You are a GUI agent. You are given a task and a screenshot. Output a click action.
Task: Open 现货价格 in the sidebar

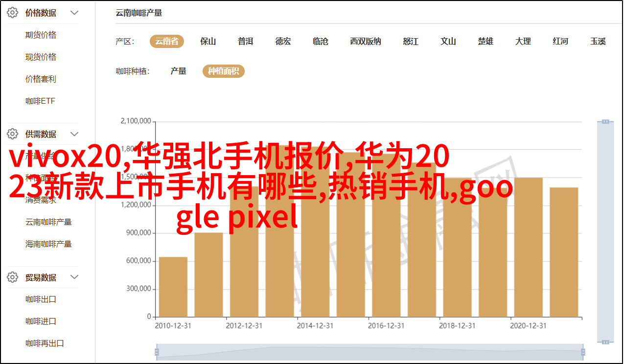click(x=41, y=57)
